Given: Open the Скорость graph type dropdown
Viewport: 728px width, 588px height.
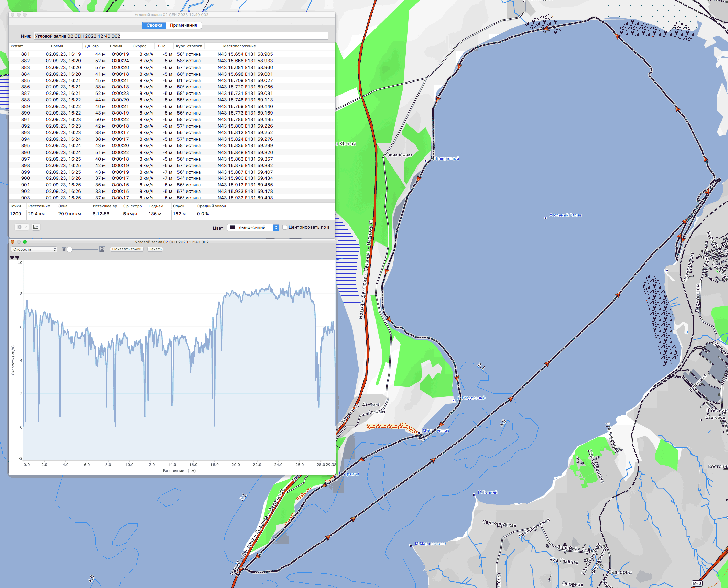Looking at the screenshot, I should [34, 249].
